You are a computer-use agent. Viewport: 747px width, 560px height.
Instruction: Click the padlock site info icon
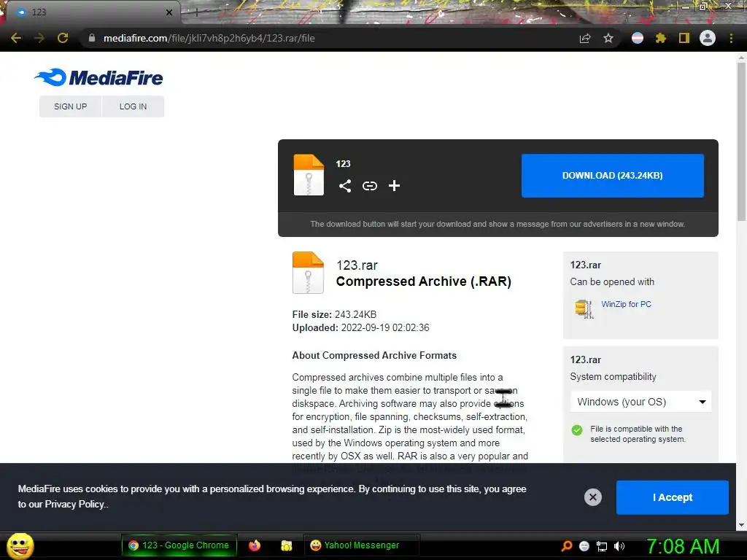[91, 38]
